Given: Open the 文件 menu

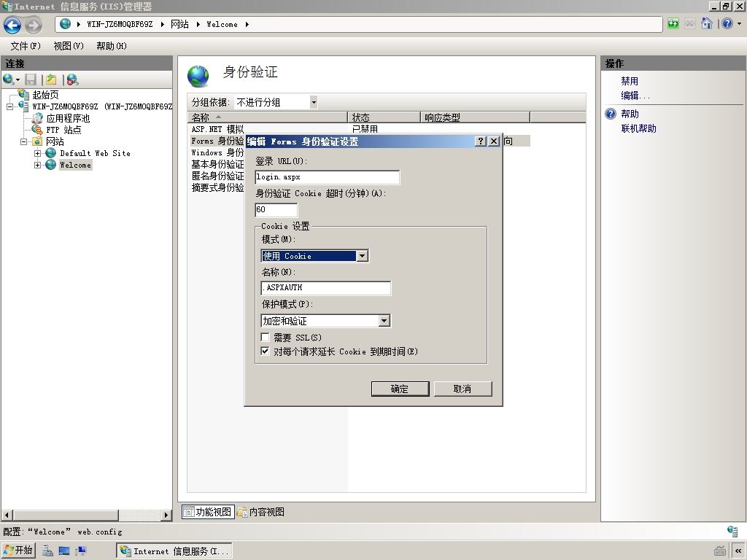Looking at the screenshot, I should [26, 46].
